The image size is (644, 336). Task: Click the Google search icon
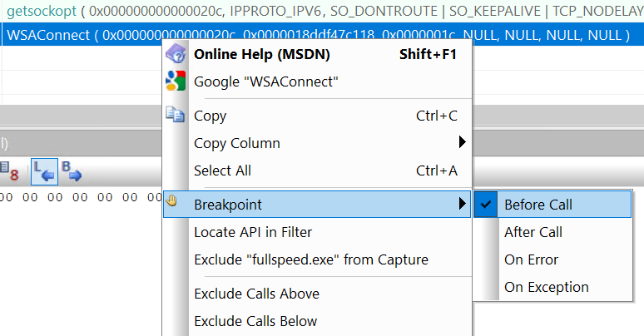click(x=176, y=82)
